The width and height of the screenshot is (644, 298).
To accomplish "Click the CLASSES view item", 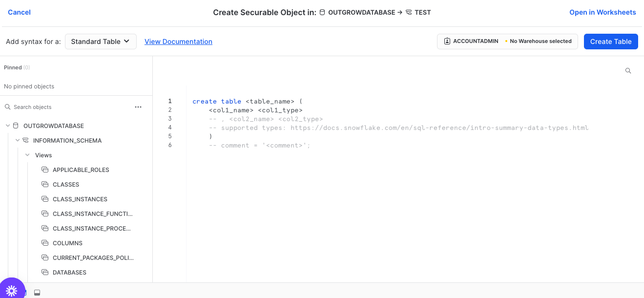I will click(65, 185).
